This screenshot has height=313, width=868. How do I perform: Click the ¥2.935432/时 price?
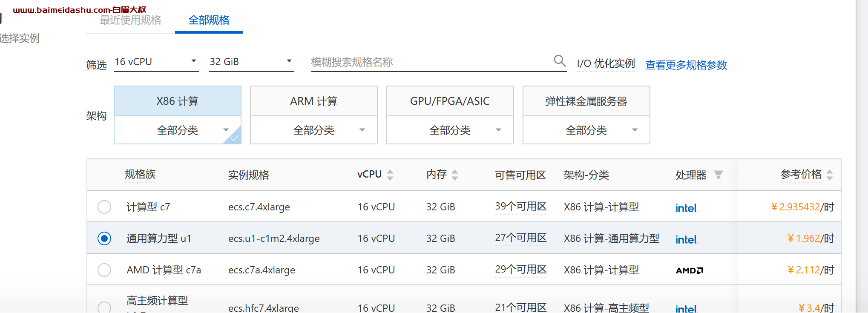(802, 207)
